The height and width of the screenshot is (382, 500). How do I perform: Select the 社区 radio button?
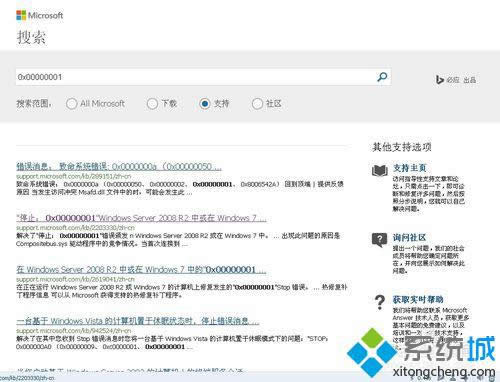pyautogui.click(x=257, y=104)
